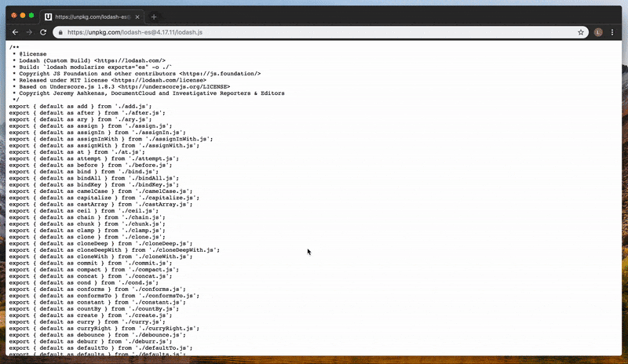628x364 pixels.
Task: Close the unpkg lodash-es tab
Action: click(137, 16)
